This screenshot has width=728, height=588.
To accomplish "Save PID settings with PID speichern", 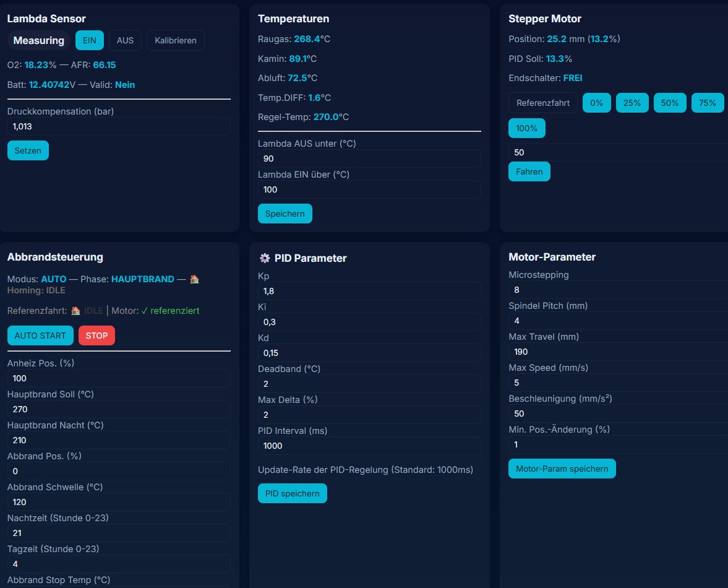I will (x=292, y=493).
